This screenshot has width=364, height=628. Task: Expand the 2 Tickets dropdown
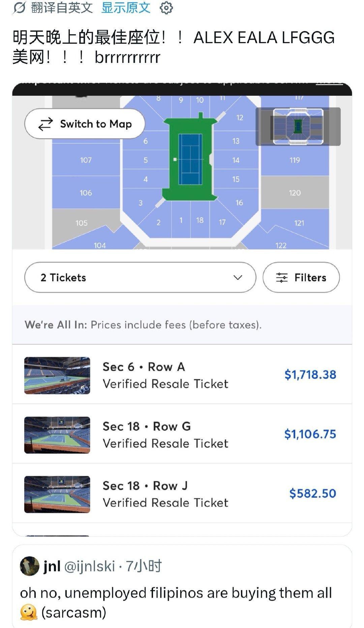pos(140,278)
